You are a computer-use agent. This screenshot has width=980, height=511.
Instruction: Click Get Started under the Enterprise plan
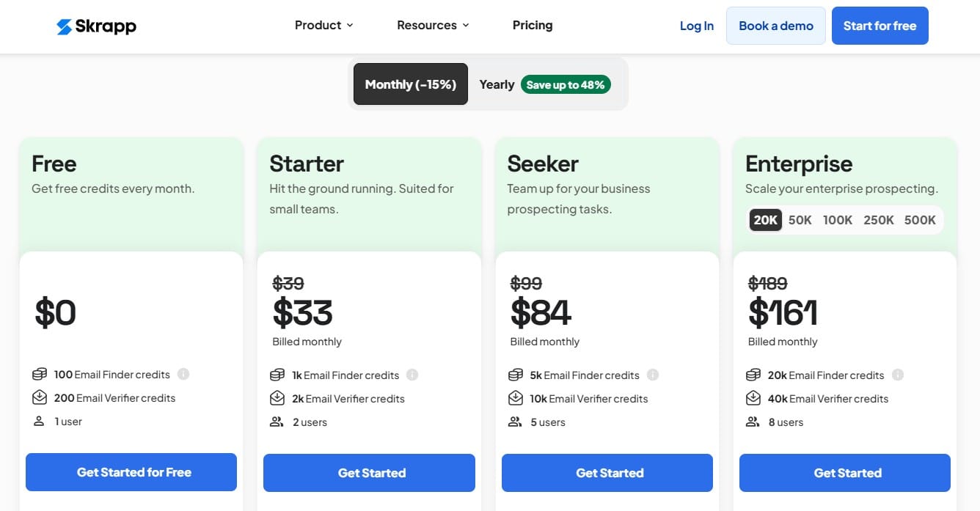(x=845, y=473)
